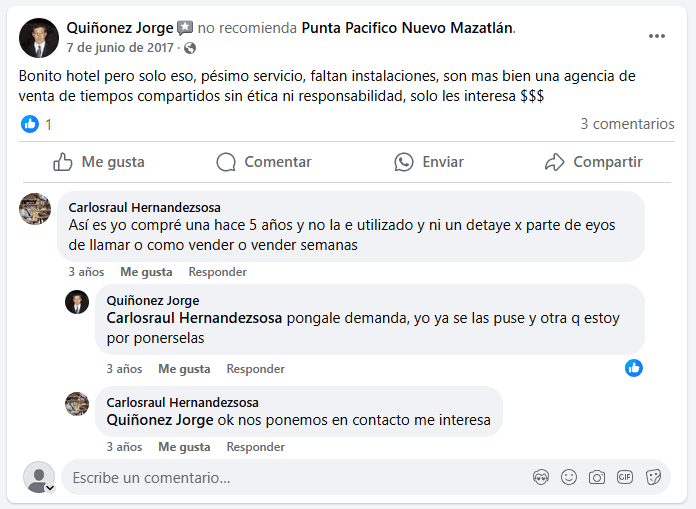Open the comment-as profile switcher
Image resolution: width=696 pixels, height=509 pixels.
pos(39,477)
